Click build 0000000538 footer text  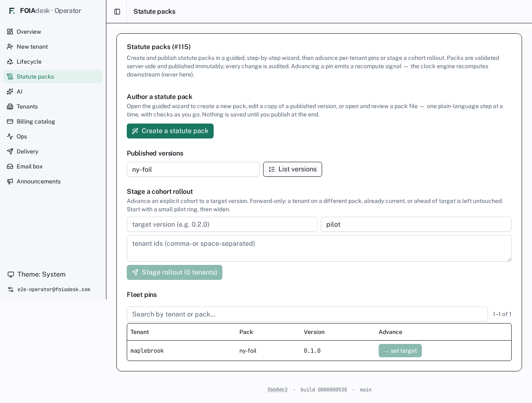[324, 390]
